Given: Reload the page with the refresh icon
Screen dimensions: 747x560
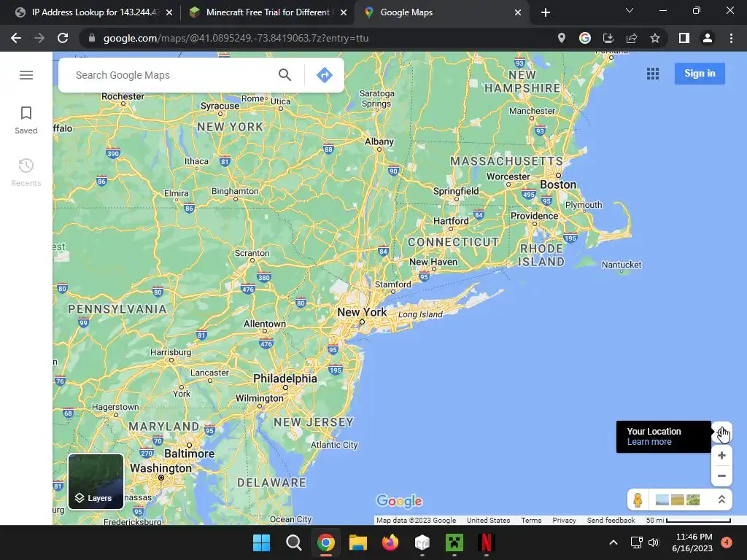Looking at the screenshot, I should point(63,38).
